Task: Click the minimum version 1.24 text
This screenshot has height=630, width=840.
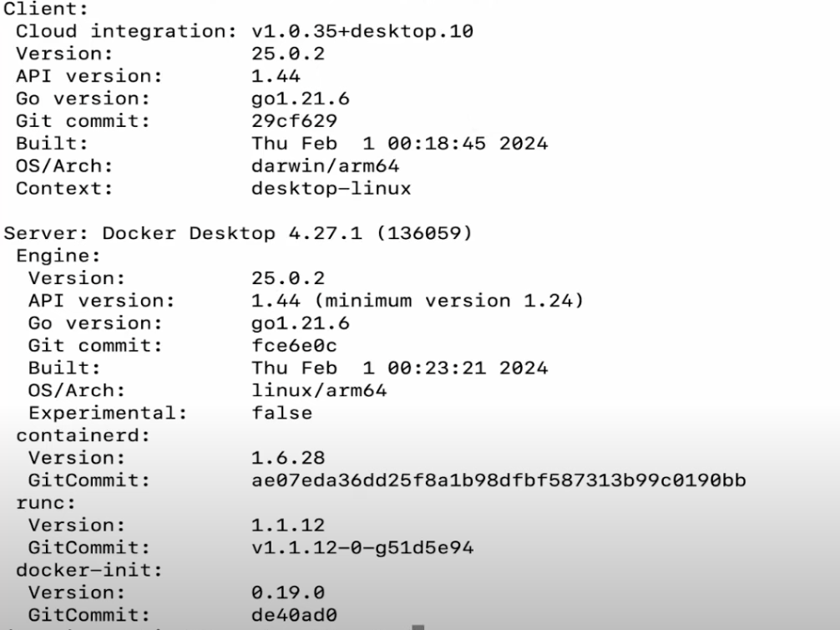Action: coord(453,301)
